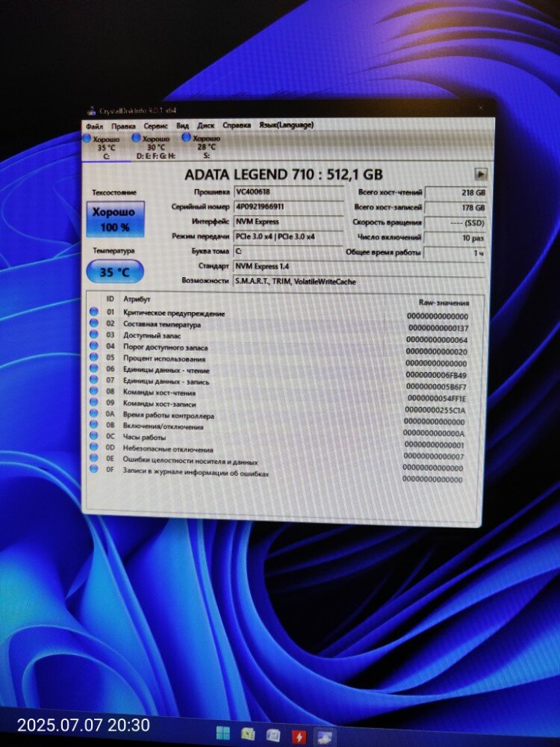The image size is (560, 747).
Task: Select the D: E: F: G: H: drive tab
Action: pyautogui.click(x=155, y=146)
